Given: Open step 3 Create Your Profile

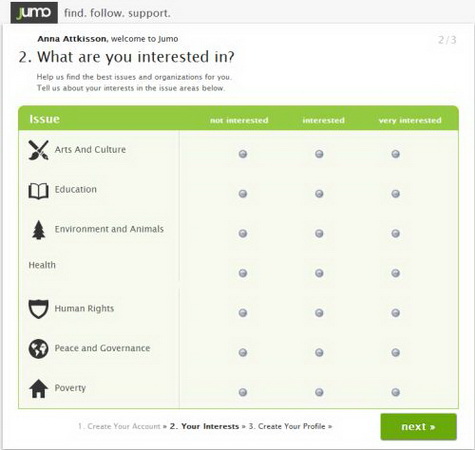Looking at the screenshot, I should pos(287,426).
